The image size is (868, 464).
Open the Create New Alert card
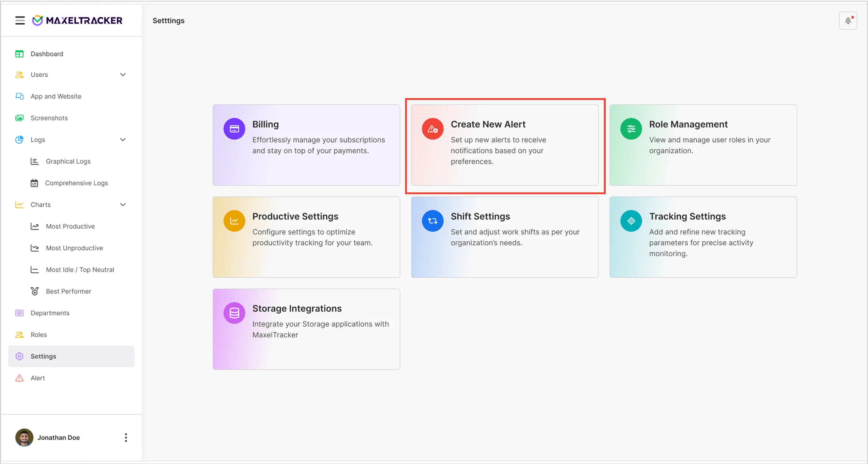tap(505, 145)
